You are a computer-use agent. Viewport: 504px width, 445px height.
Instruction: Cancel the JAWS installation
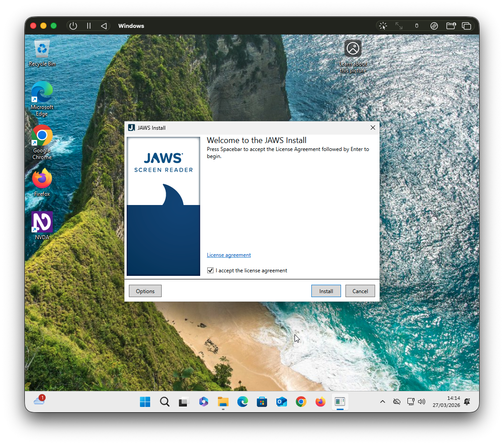pos(360,291)
